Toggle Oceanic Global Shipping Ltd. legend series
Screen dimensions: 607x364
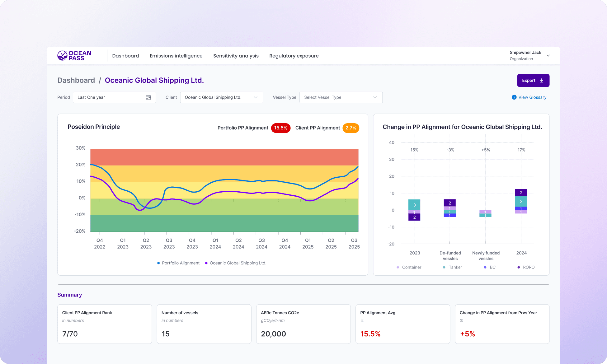click(x=238, y=263)
